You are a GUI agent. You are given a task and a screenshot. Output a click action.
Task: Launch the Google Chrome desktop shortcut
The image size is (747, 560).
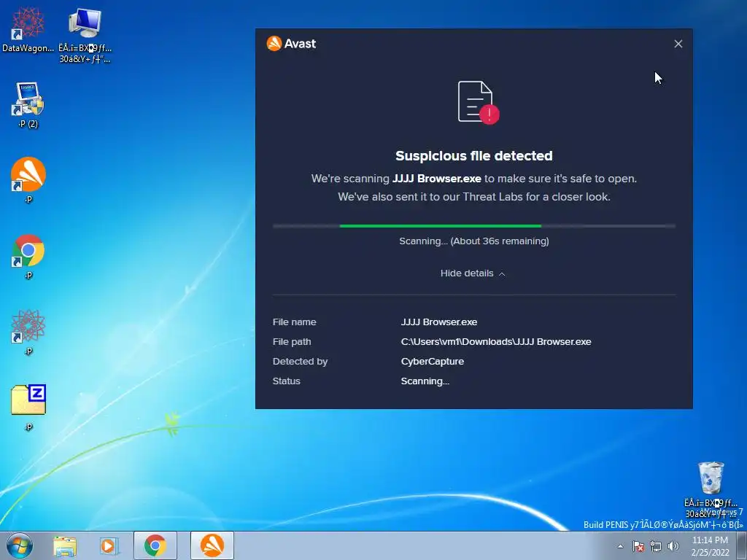(x=28, y=256)
